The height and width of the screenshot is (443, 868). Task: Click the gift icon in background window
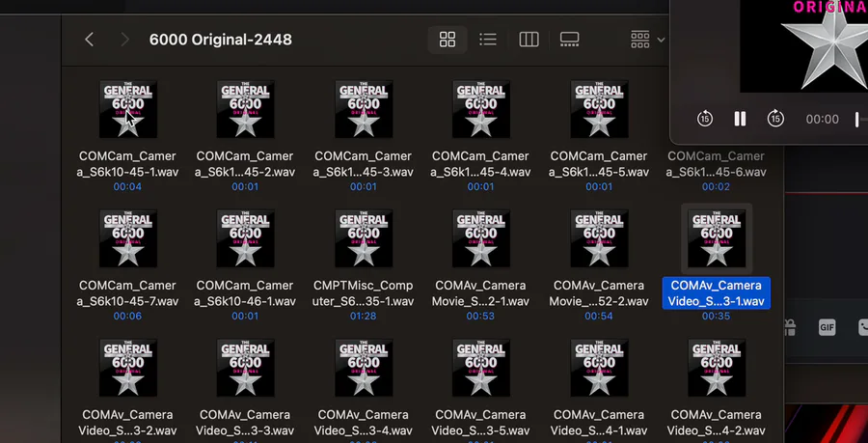point(791,327)
